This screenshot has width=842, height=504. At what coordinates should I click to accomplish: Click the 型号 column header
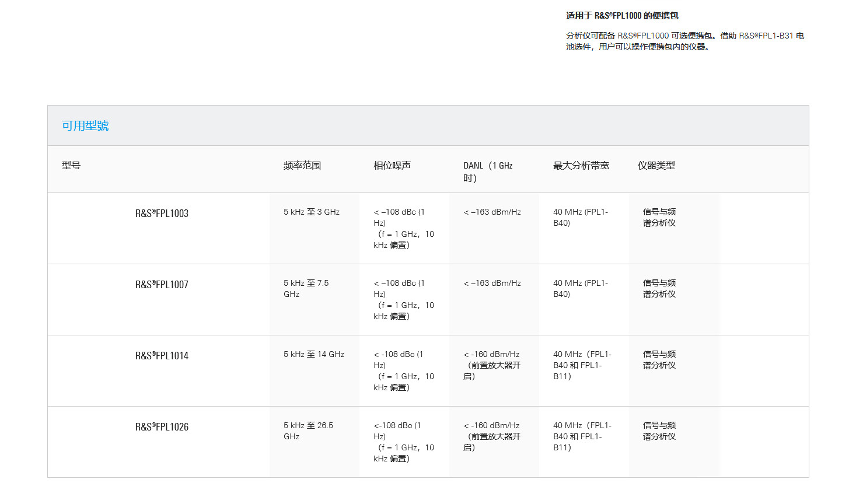click(x=71, y=166)
